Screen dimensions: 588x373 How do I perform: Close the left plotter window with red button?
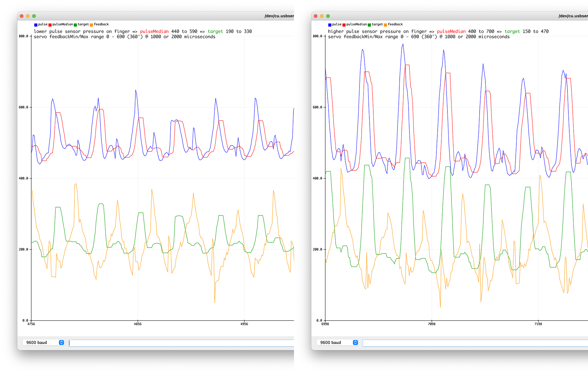click(x=22, y=16)
